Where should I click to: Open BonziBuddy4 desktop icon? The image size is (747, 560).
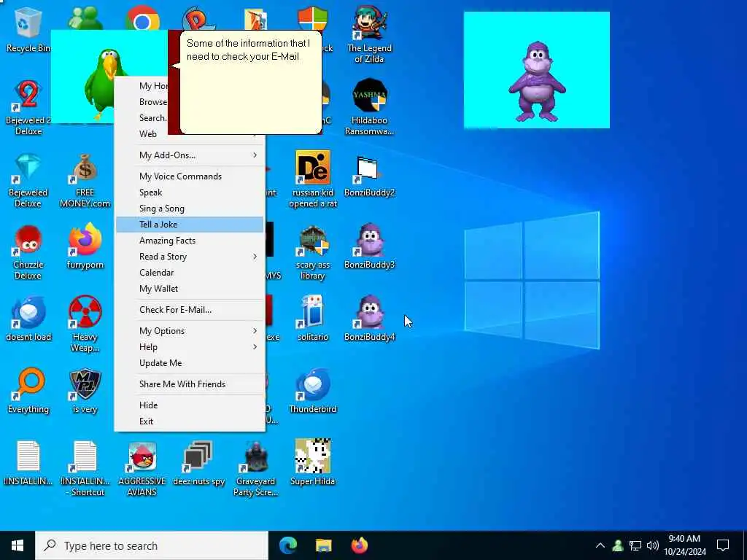pos(369,319)
